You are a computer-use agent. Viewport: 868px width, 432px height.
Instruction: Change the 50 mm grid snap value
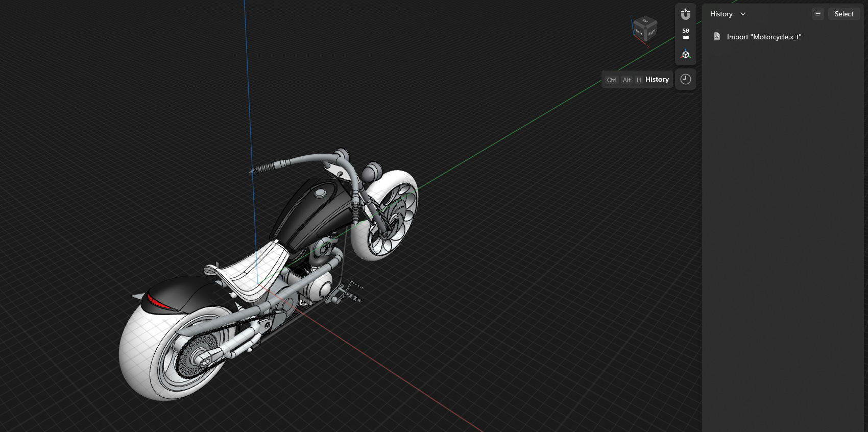tap(686, 34)
